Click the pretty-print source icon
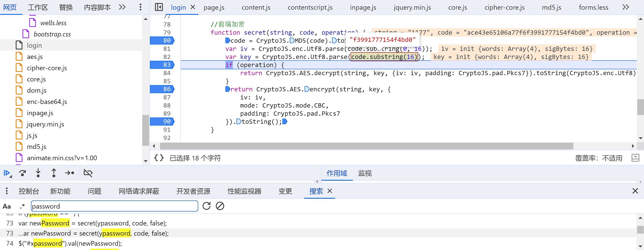This screenshot has width=644, height=250. pyautogui.click(x=159, y=158)
